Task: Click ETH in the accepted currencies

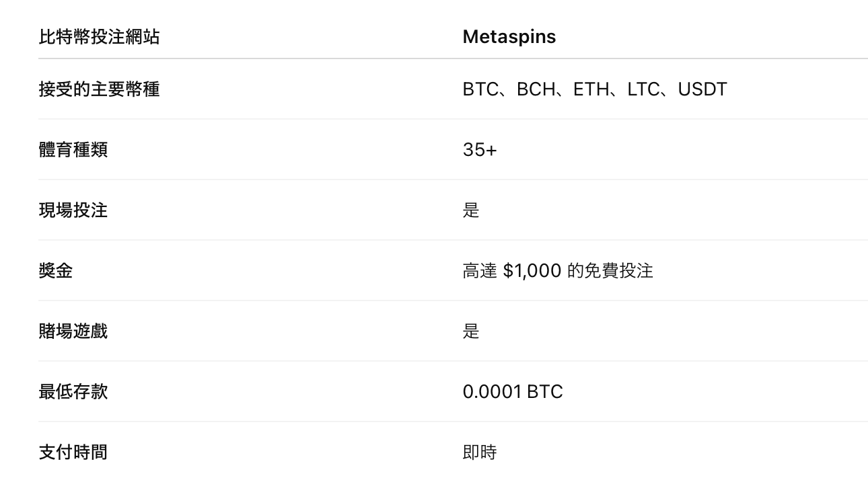Action: pos(591,89)
